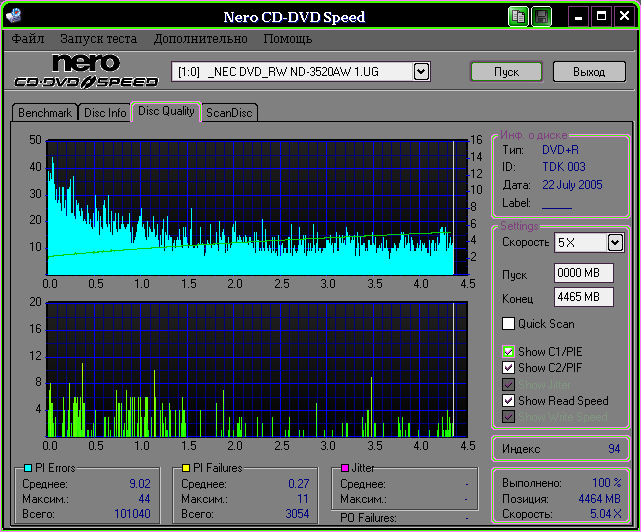This screenshot has height=532, width=641.
Task: Open the drive selection dropdown
Action: pyautogui.click(x=421, y=71)
